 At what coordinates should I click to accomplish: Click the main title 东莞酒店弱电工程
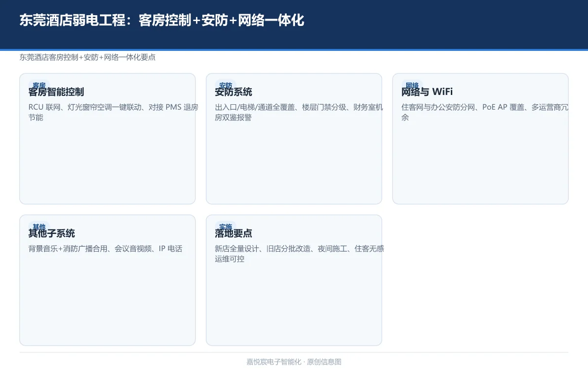[162, 21]
